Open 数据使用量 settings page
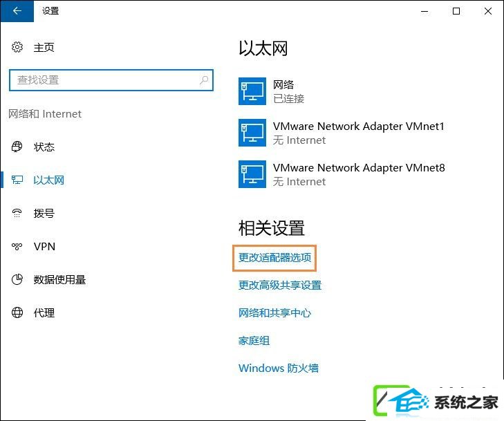 pyautogui.click(x=59, y=279)
